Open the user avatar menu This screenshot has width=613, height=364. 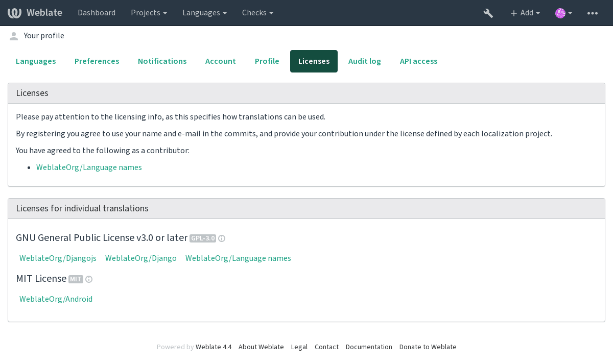(x=563, y=13)
